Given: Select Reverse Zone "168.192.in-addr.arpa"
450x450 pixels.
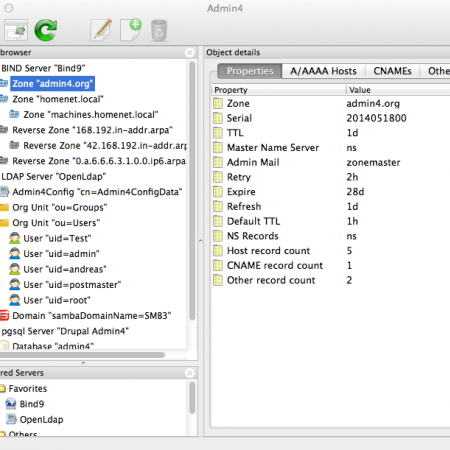Looking at the screenshot, I should click(x=92, y=130).
